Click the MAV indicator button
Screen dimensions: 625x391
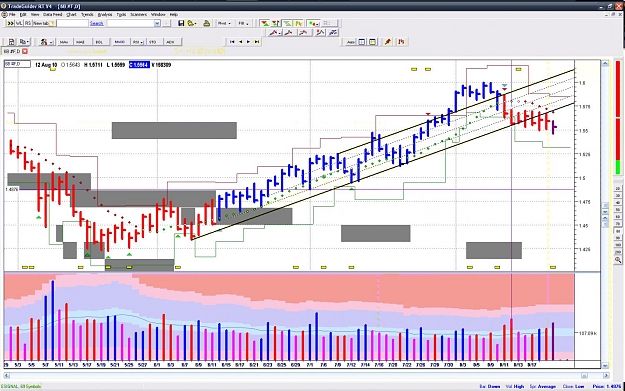[x=64, y=42]
